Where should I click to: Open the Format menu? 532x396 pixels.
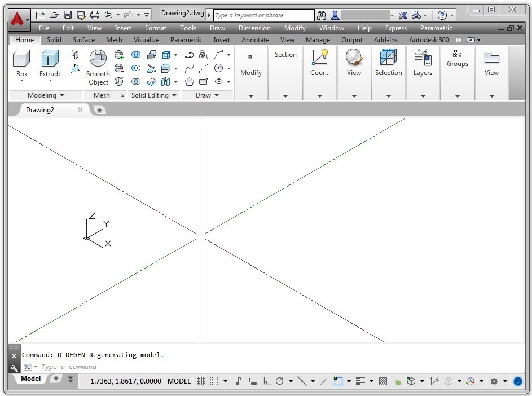pyautogui.click(x=156, y=28)
